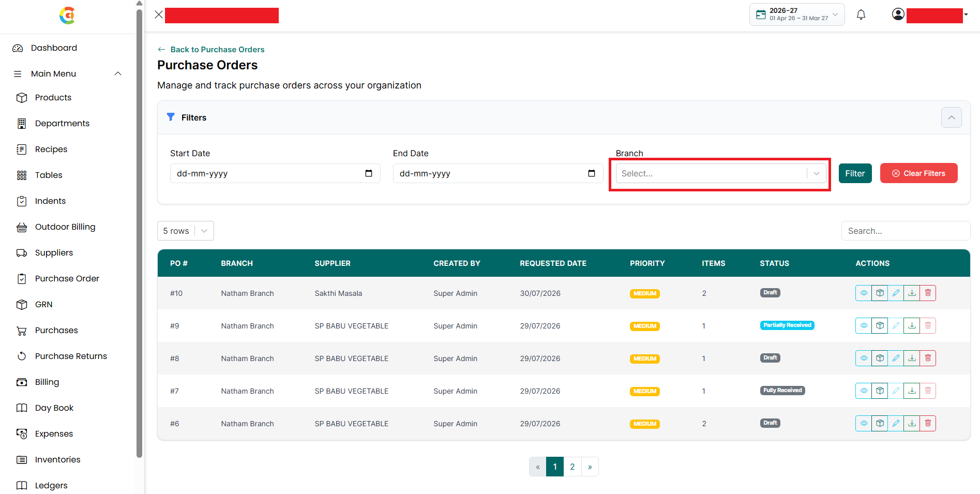This screenshot has height=494, width=980.
Task: Click the blue Filters funnel icon
Action: (171, 117)
